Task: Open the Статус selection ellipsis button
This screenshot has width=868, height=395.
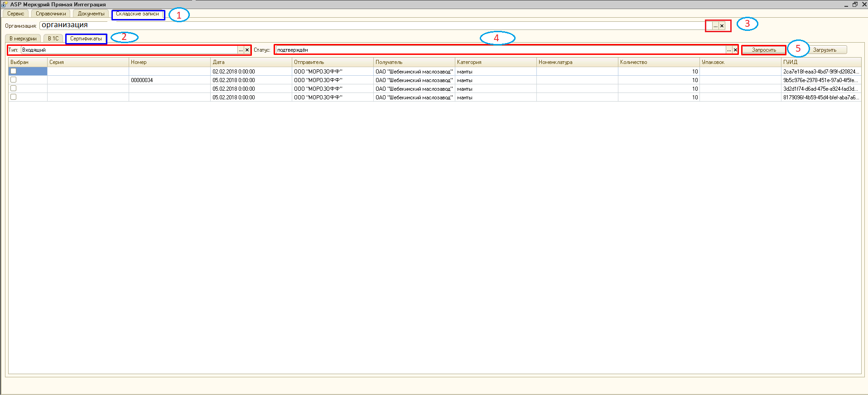Action: click(729, 50)
